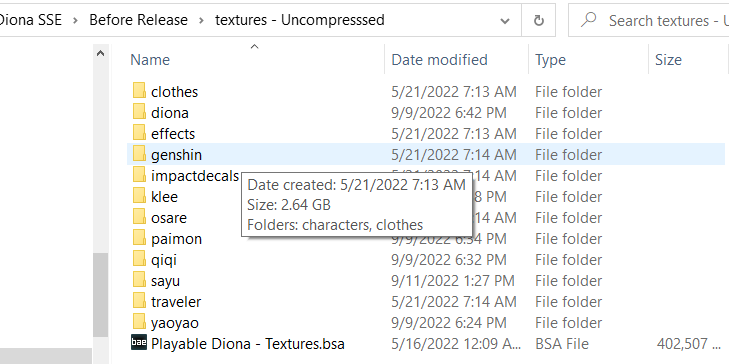Click the scroll up arrow of navigation pane

[100, 53]
